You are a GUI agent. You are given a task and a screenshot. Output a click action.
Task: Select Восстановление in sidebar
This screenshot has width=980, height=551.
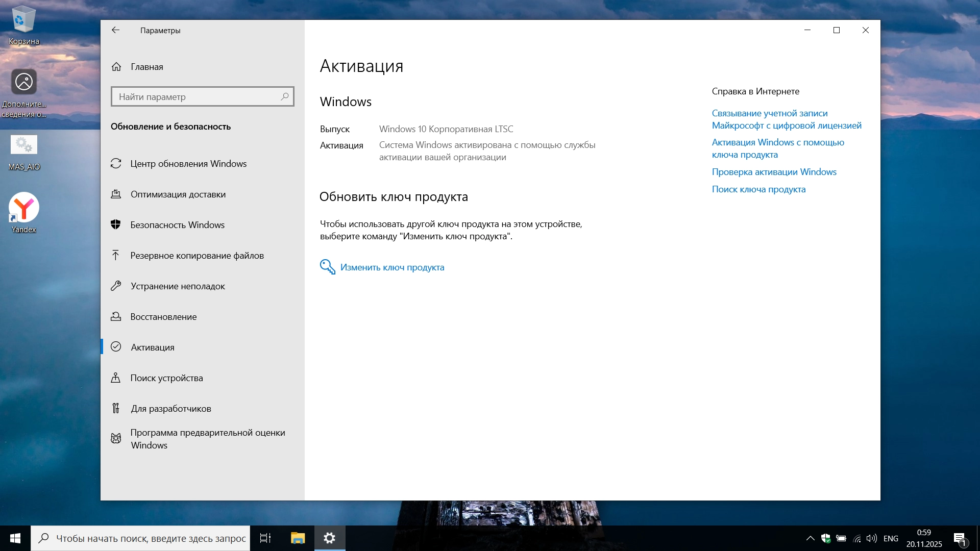(x=163, y=317)
